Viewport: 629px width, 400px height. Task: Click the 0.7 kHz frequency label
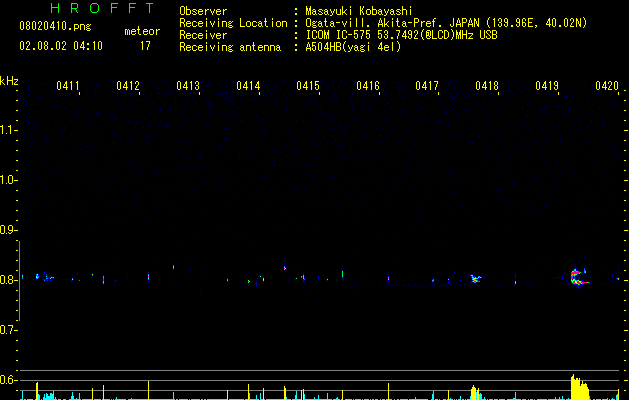click(8, 330)
